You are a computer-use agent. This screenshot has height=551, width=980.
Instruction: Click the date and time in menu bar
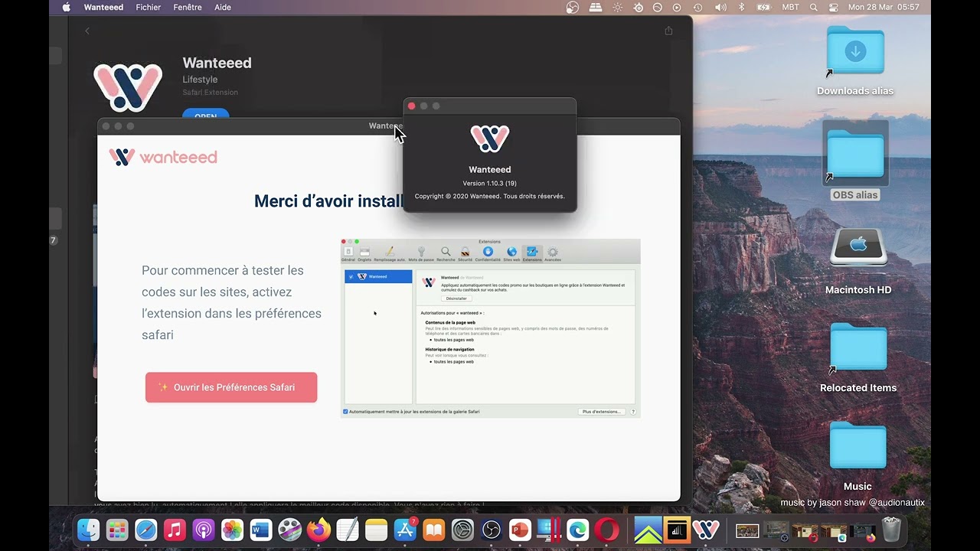point(884,7)
